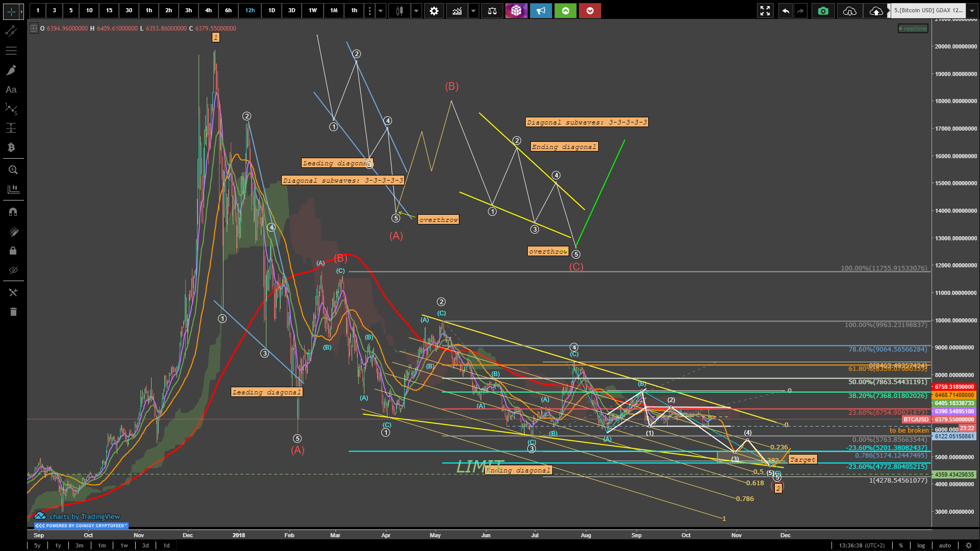Switch to the 1W interval
980x551 pixels.
[312, 10]
